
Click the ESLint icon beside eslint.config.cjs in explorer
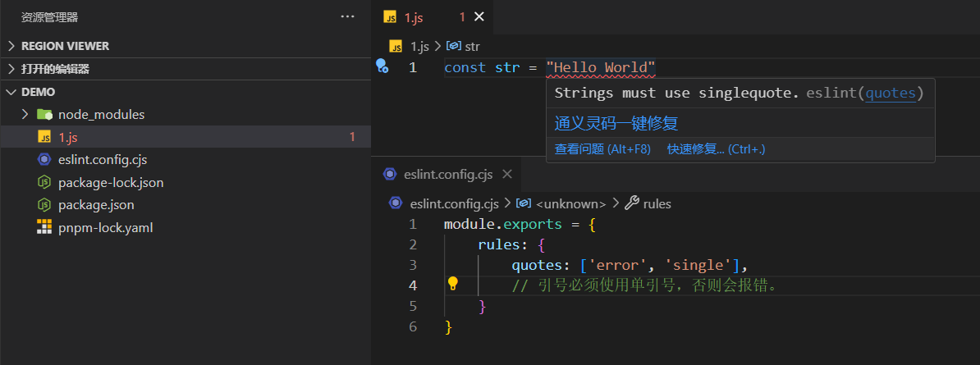point(44,159)
